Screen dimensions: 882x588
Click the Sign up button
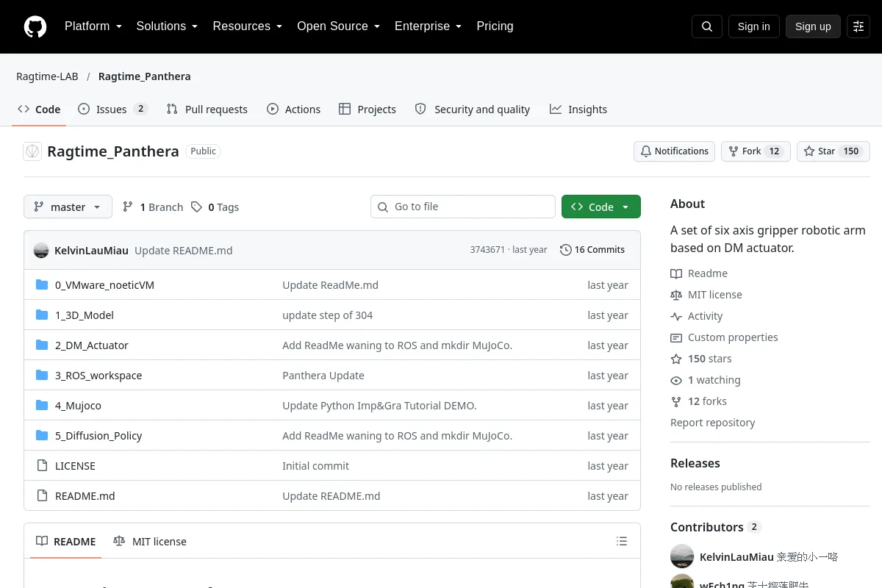click(813, 26)
